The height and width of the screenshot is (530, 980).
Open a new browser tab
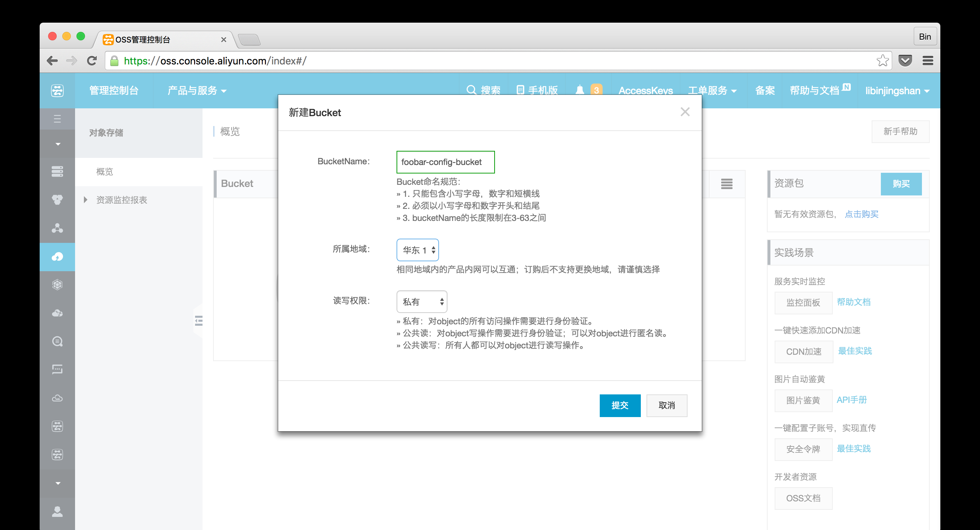[249, 40]
